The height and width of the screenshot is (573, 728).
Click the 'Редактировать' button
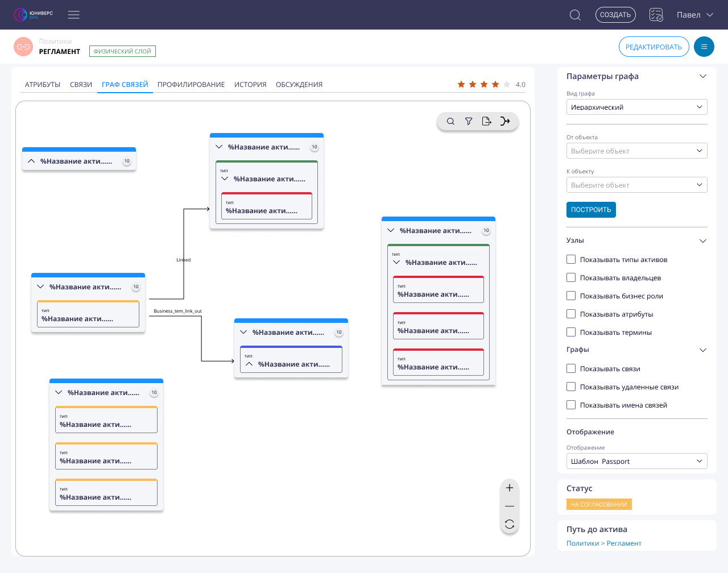pos(653,47)
